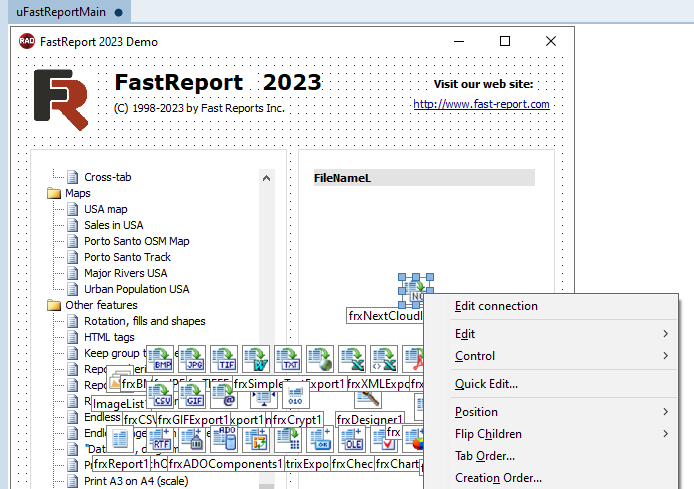Select the TXT simple text export icon
The width and height of the screenshot is (694, 489).
(289, 359)
